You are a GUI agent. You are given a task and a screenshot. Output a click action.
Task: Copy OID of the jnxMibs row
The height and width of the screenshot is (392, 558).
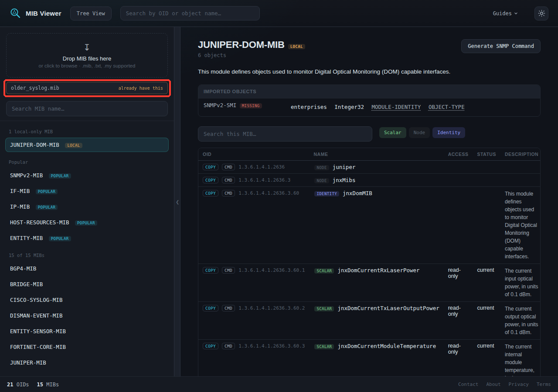click(x=211, y=180)
